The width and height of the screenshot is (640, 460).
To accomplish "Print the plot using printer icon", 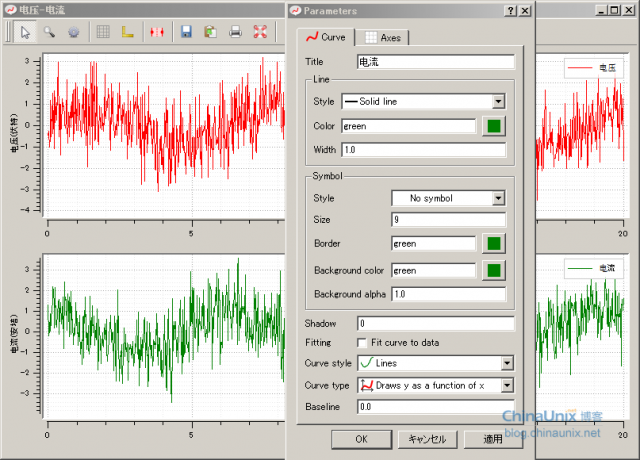I will [x=235, y=32].
